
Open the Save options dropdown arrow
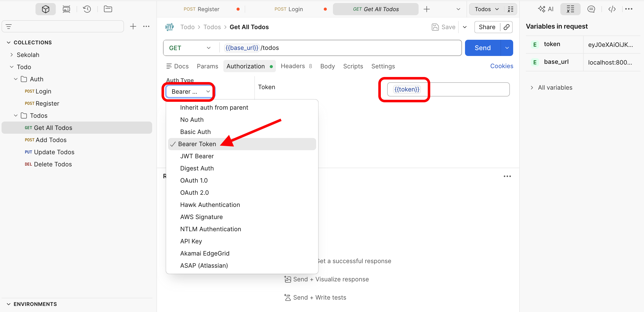point(465,27)
